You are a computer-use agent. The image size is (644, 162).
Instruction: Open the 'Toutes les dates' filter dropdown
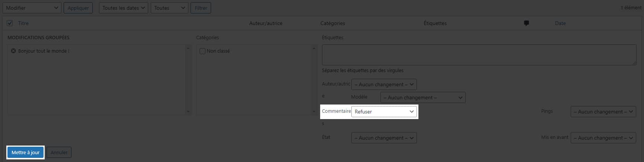[x=123, y=8]
